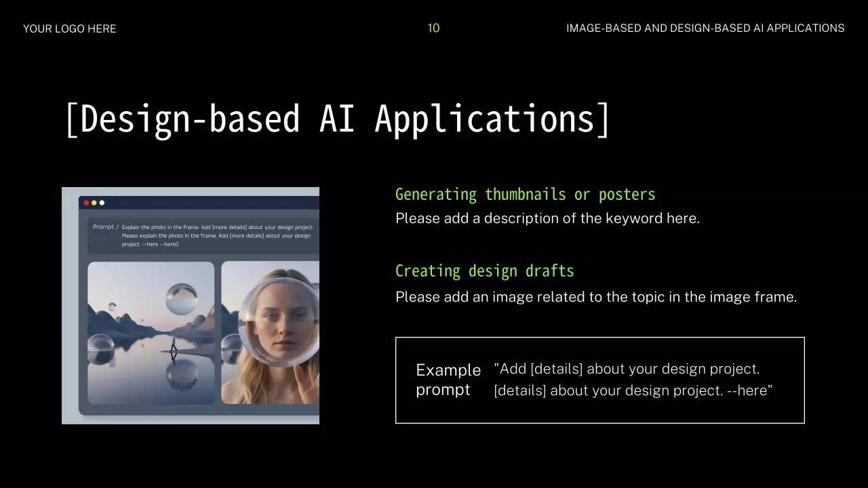Select the 'Creating design drafts' heading
This screenshot has height=488, width=868.
(x=484, y=271)
